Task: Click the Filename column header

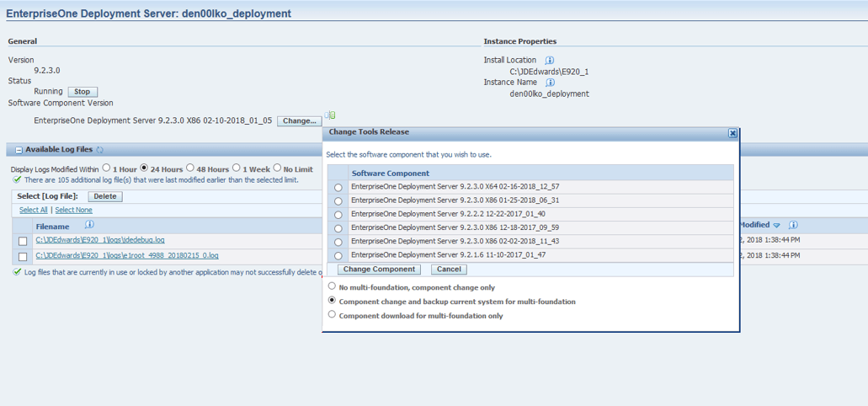Action: pyautogui.click(x=52, y=227)
